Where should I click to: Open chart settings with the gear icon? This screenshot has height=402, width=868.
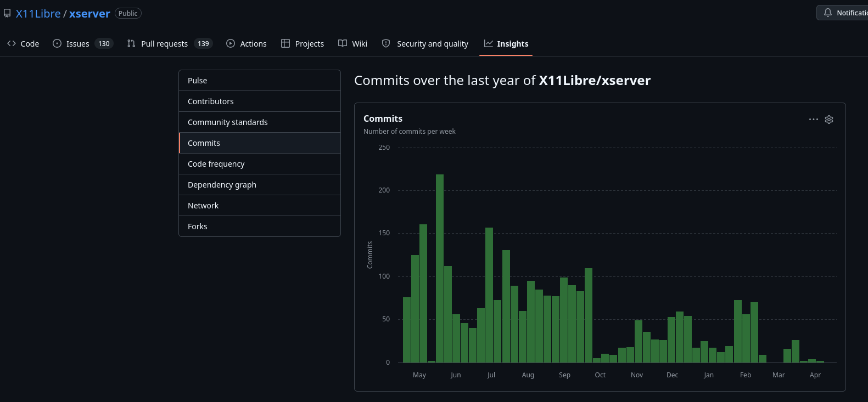[829, 119]
